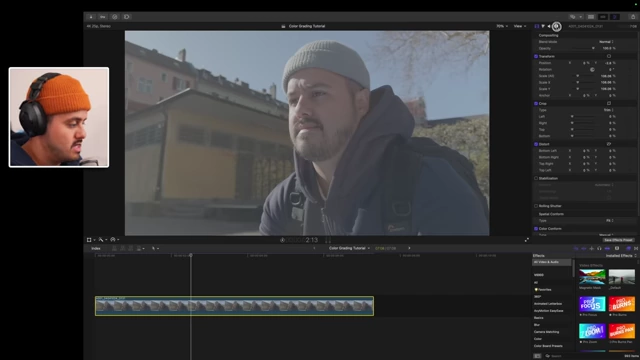Select the Pro Burns effect thumbnail
Image resolution: width=640 pixels, height=360 pixels.
(622, 304)
